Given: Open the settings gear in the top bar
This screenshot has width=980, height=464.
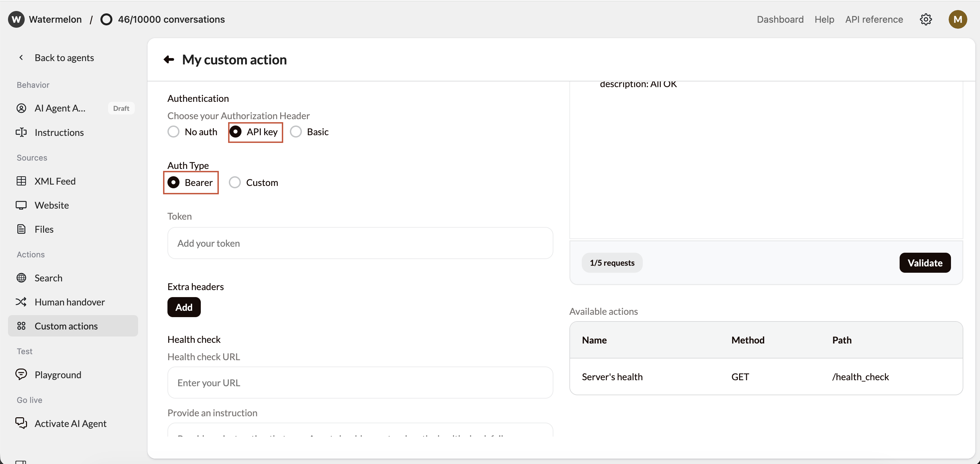Looking at the screenshot, I should (926, 19).
